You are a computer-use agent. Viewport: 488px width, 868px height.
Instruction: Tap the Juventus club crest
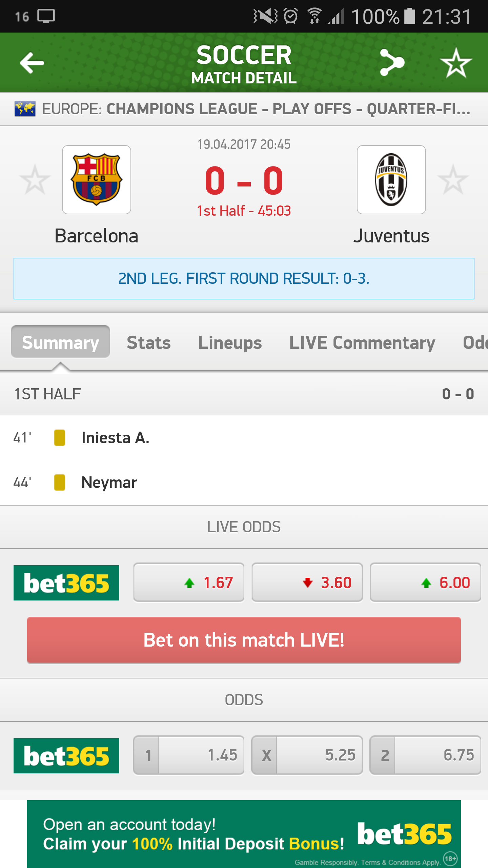tap(391, 180)
